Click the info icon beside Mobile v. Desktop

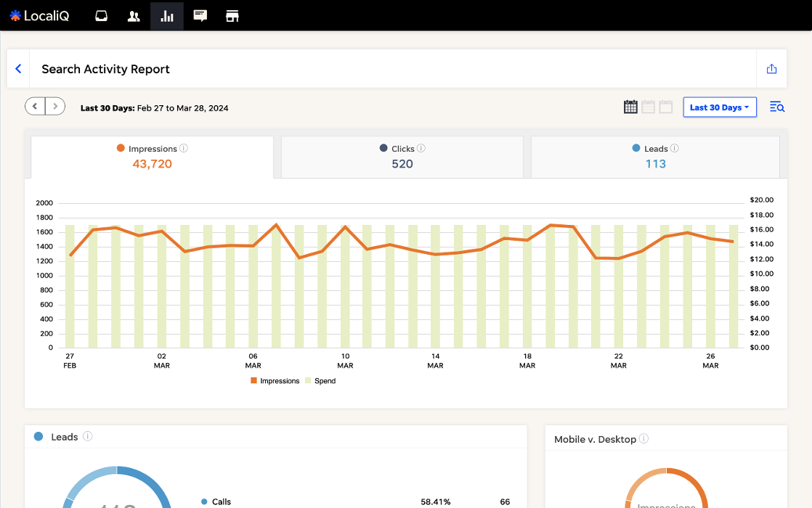pos(644,439)
